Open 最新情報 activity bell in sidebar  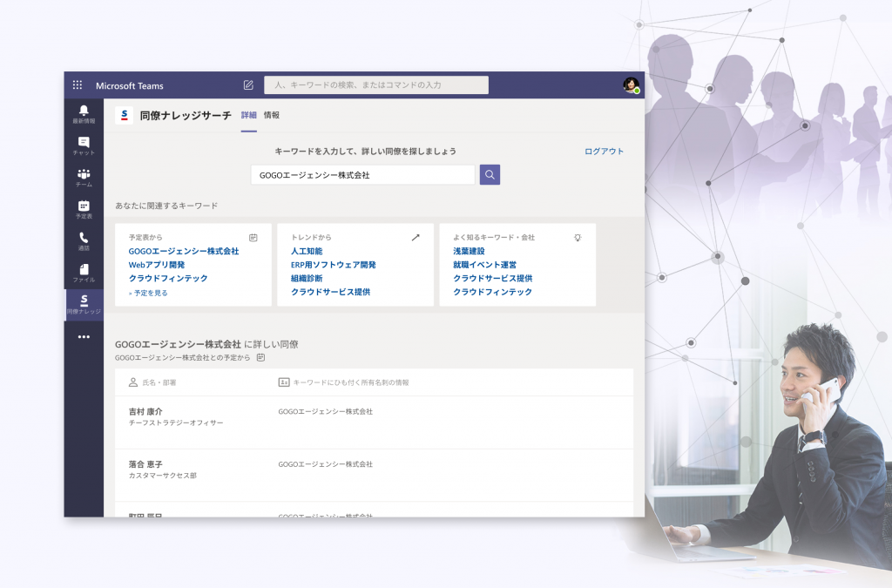tap(84, 114)
